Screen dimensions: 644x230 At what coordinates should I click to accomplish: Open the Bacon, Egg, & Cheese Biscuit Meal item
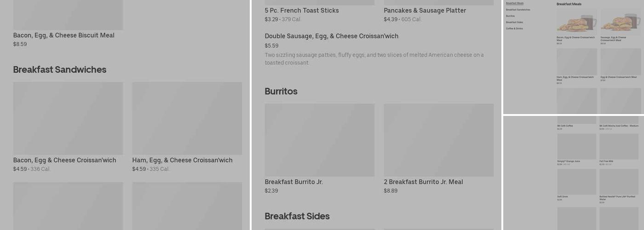(64, 35)
